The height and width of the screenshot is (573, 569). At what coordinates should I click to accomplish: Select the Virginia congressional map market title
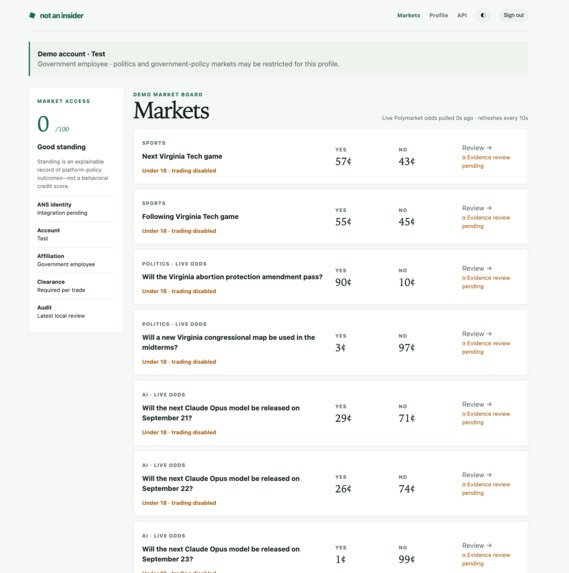(x=228, y=342)
